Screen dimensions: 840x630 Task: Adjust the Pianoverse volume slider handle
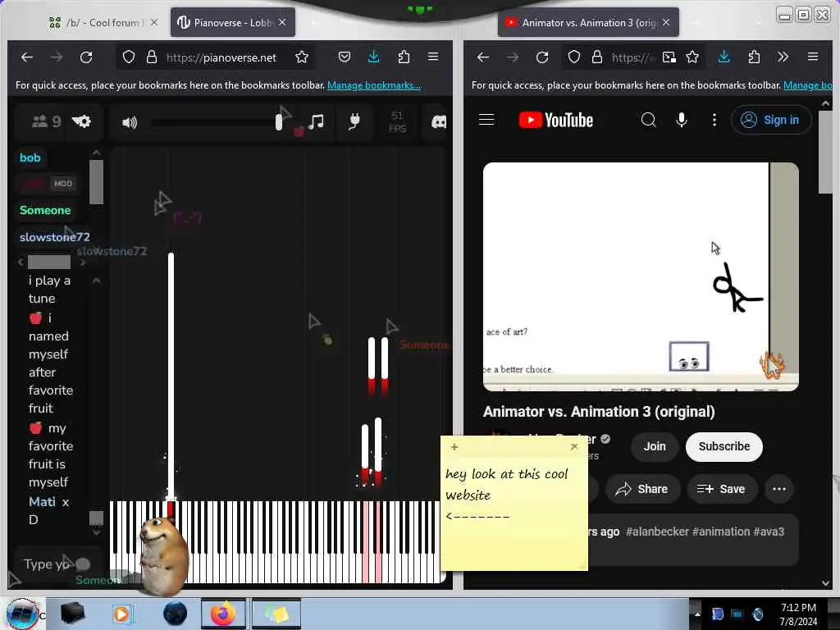[279, 123]
